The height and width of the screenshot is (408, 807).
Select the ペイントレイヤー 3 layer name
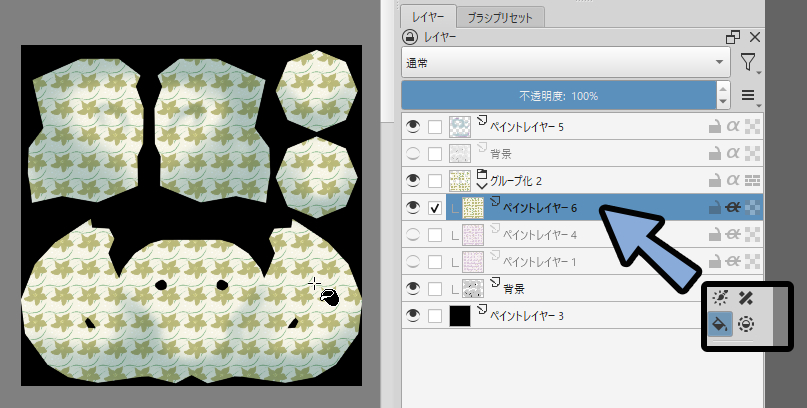pos(527,316)
